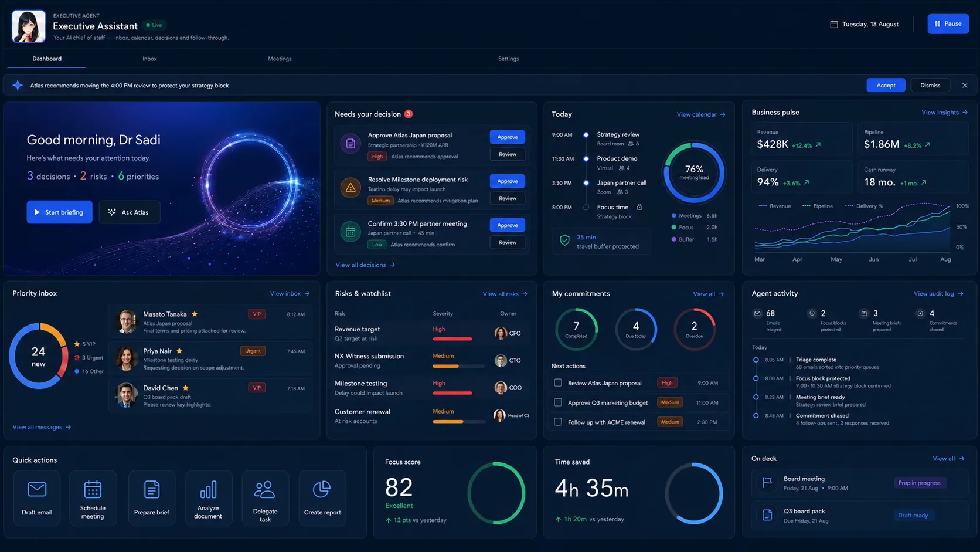
Task: Click the warning icon for Milestone deployment risk
Action: tap(351, 188)
